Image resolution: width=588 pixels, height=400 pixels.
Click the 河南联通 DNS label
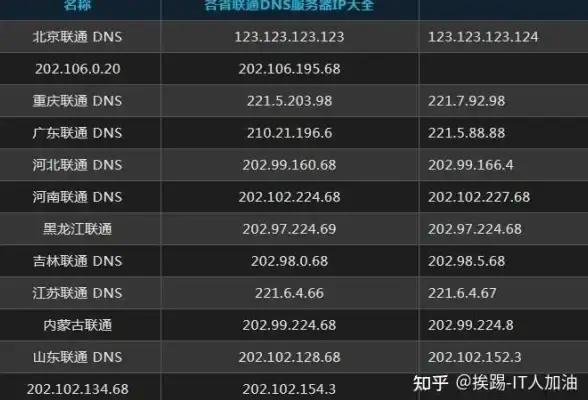77,197
